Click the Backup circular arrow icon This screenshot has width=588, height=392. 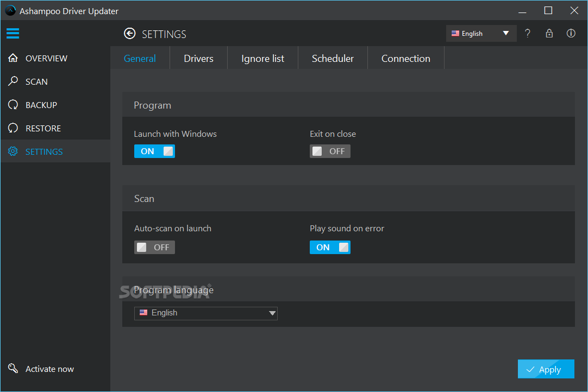click(x=13, y=105)
